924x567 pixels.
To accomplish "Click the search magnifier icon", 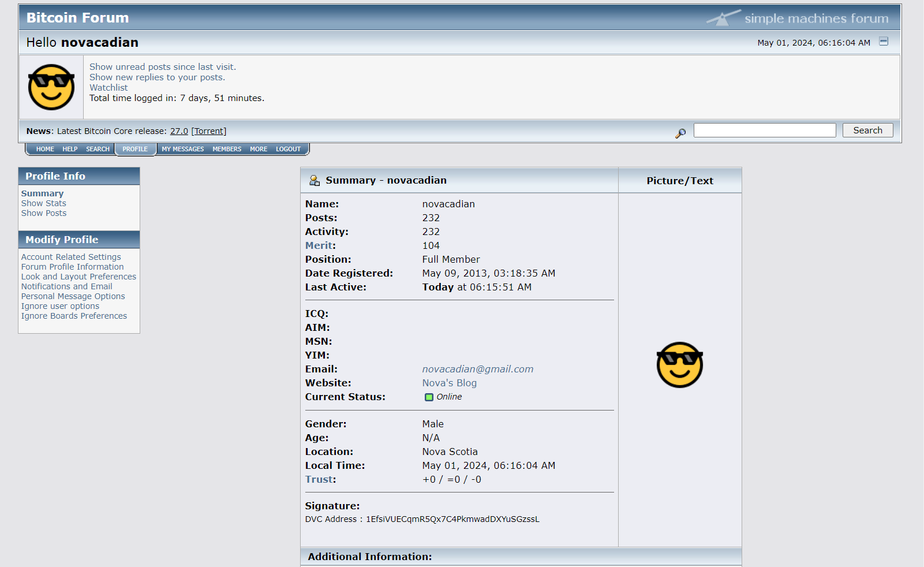I will pos(680,133).
